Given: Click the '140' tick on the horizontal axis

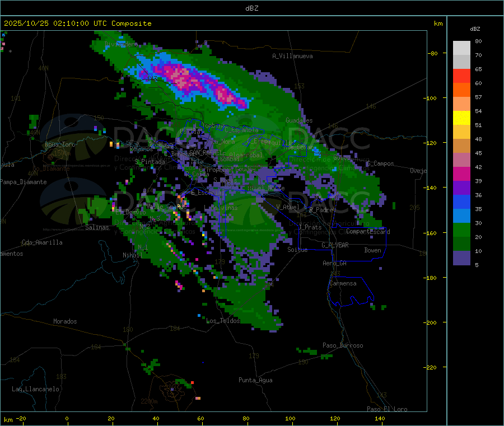Looking at the screenshot, I should pos(380,418).
